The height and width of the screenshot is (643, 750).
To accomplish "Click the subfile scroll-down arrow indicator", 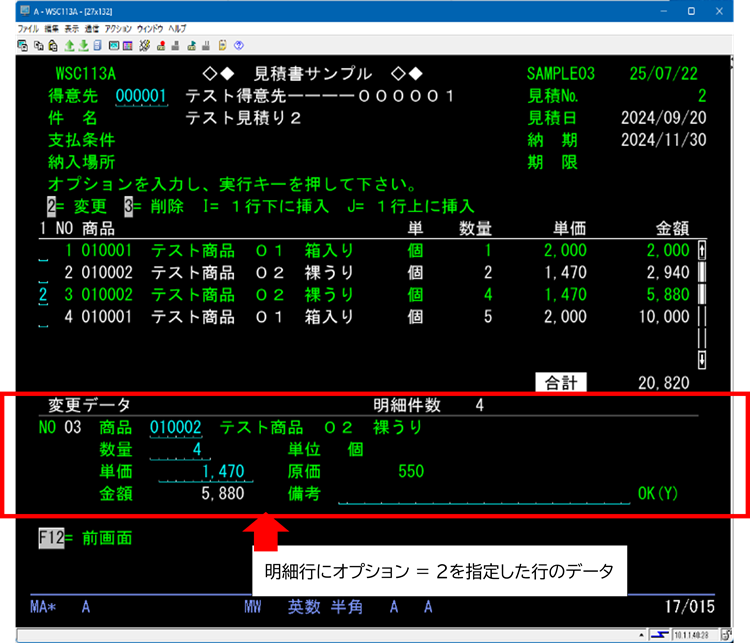I will pyautogui.click(x=700, y=359).
